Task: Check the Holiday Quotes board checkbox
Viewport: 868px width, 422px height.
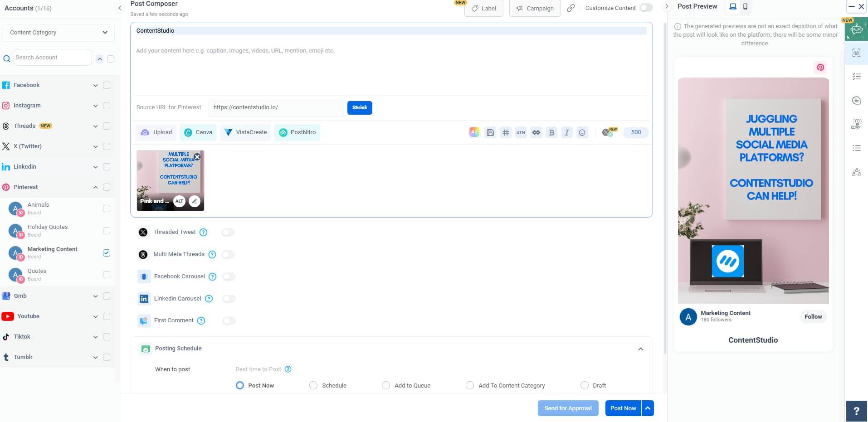Action: pyautogui.click(x=107, y=231)
